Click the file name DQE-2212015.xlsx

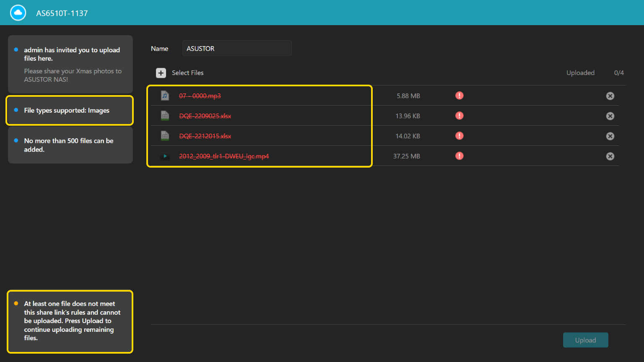[205, 136]
